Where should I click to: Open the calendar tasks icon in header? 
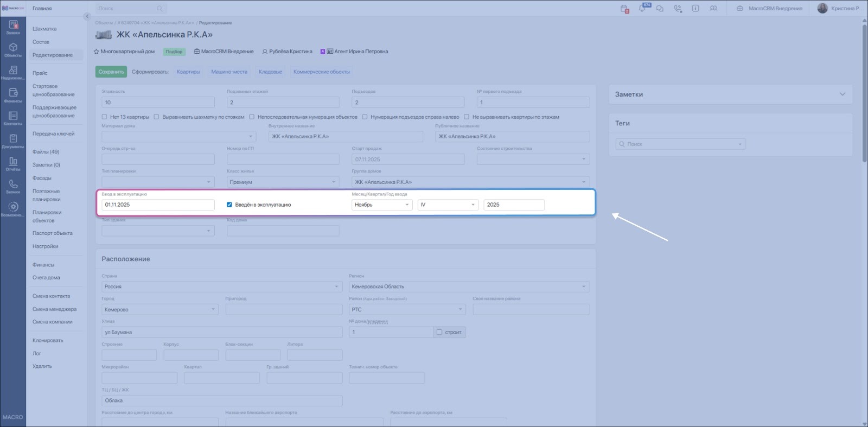click(x=624, y=9)
